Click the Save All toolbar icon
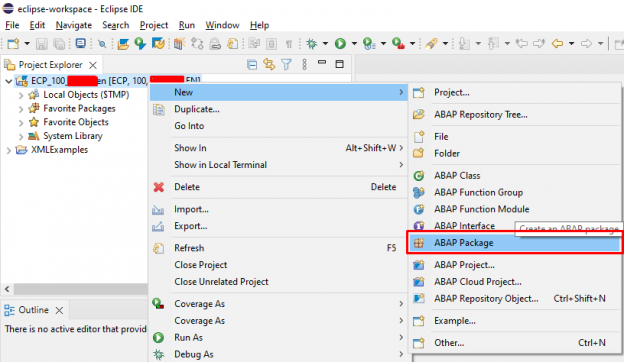The image size is (624, 362). pyautogui.click(x=59, y=43)
